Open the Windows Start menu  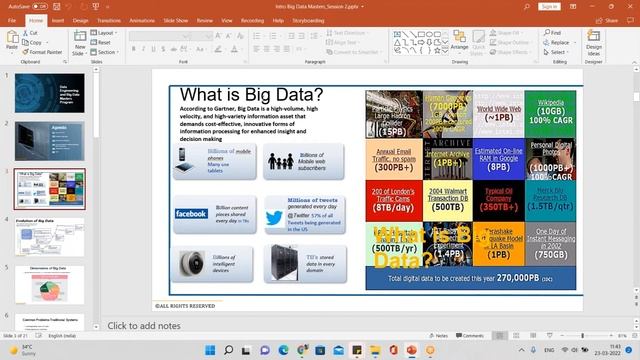point(210,350)
